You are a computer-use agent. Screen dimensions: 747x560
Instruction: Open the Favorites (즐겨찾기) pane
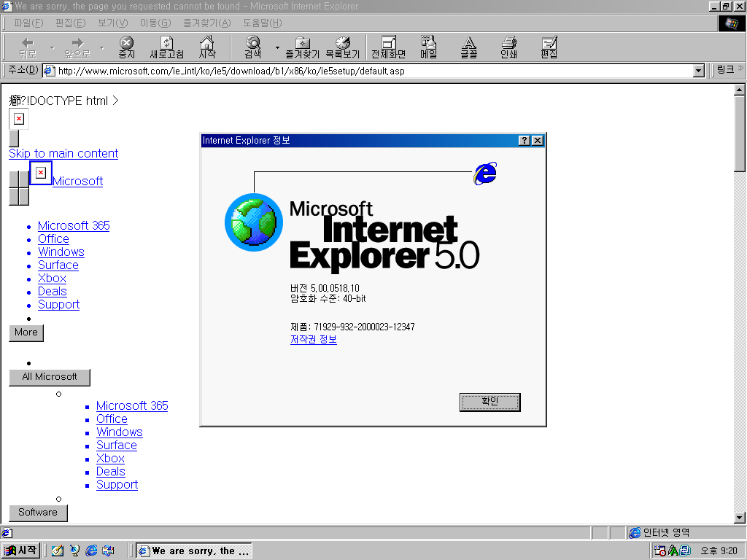tap(302, 47)
